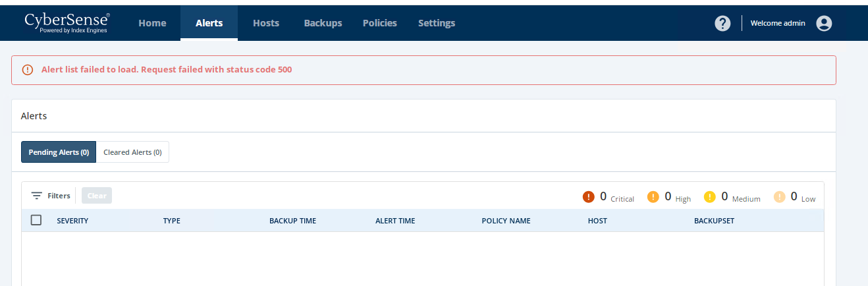Go to the Backups page
868x286 pixels.
click(323, 23)
